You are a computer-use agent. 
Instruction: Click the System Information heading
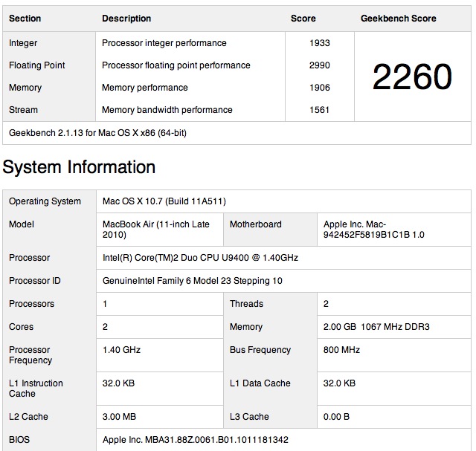click(79, 167)
